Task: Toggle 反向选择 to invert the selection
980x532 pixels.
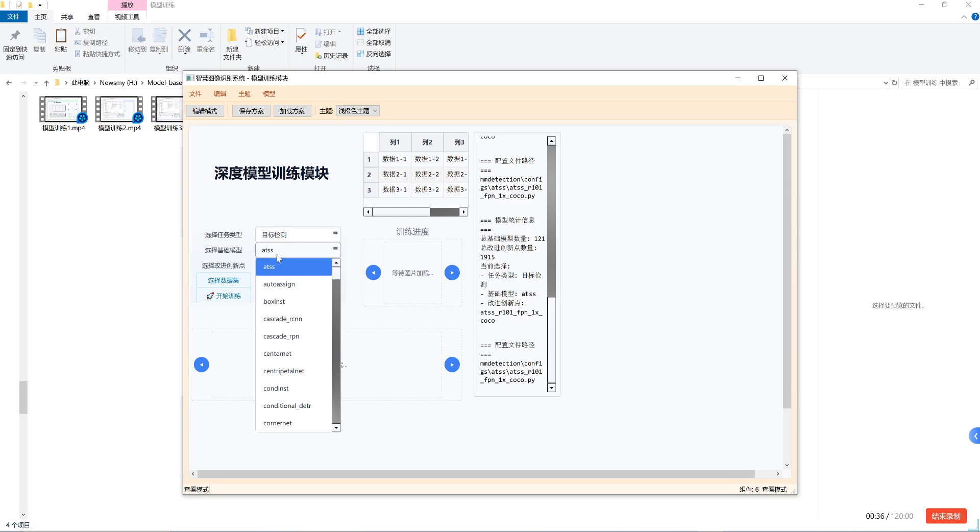Action: (374, 54)
